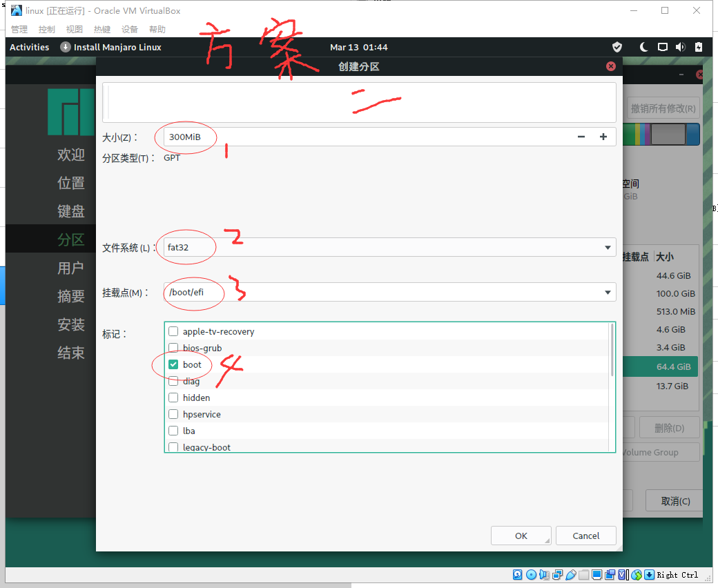Open the 设备 menu in VirtualBox
This screenshot has width=718, height=588.
click(x=130, y=29)
